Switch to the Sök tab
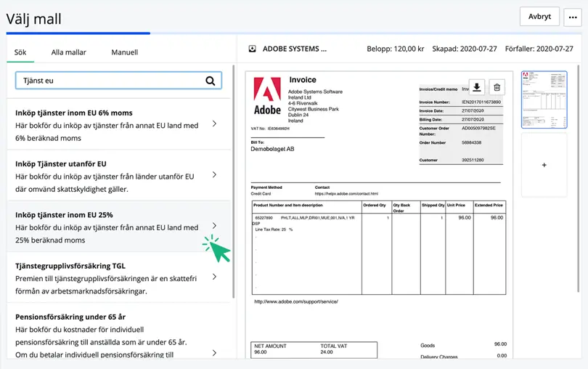 click(20, 52)
